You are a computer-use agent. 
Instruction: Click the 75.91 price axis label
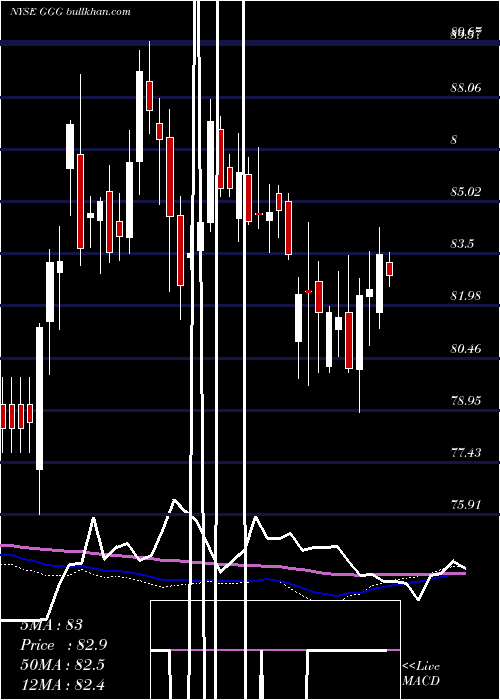pos(466,505)
